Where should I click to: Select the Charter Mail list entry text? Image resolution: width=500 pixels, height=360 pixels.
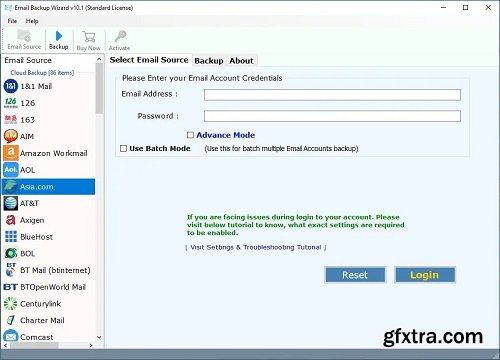click(x=42, y=320)
